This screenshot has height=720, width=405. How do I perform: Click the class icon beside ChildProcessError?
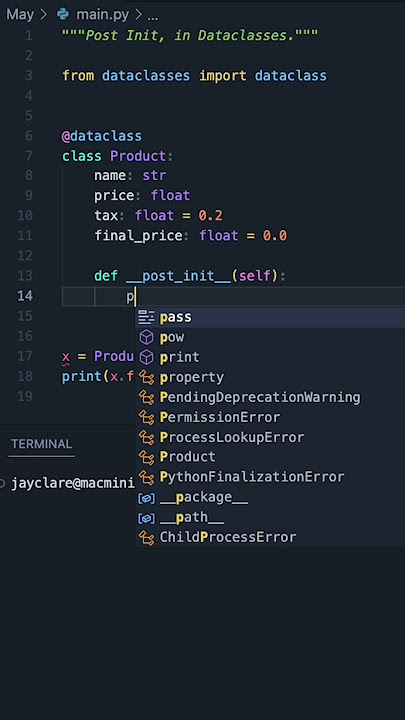pos(146,538)
